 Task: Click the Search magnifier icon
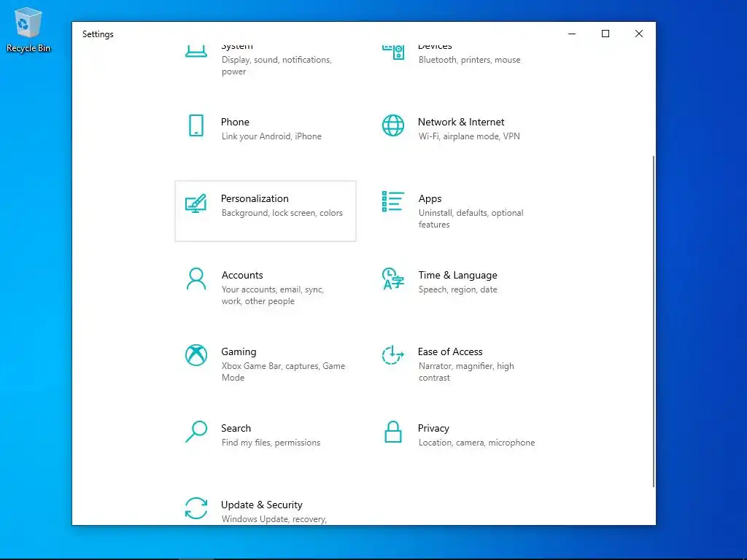(x=196, y=432)
